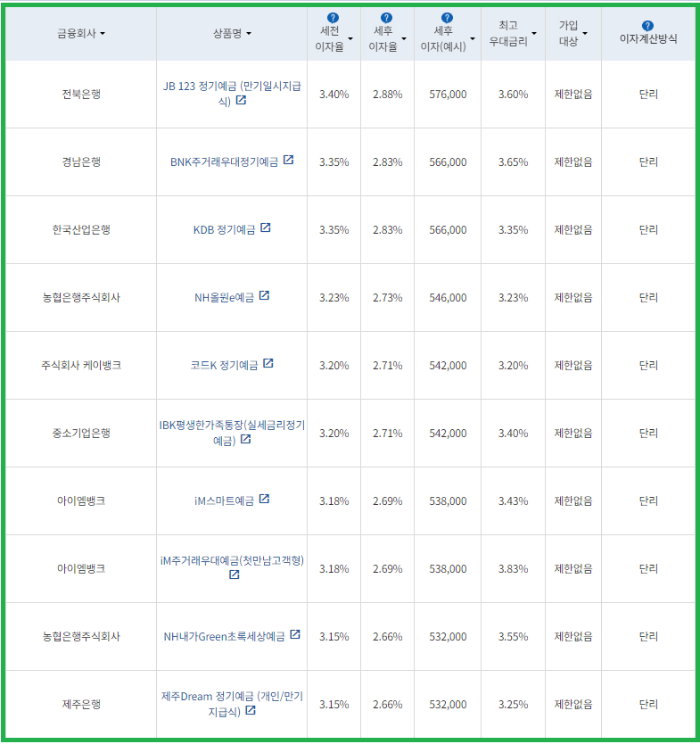Click 3.40% pre-tax rate for 전북은행

pos(334,94)
